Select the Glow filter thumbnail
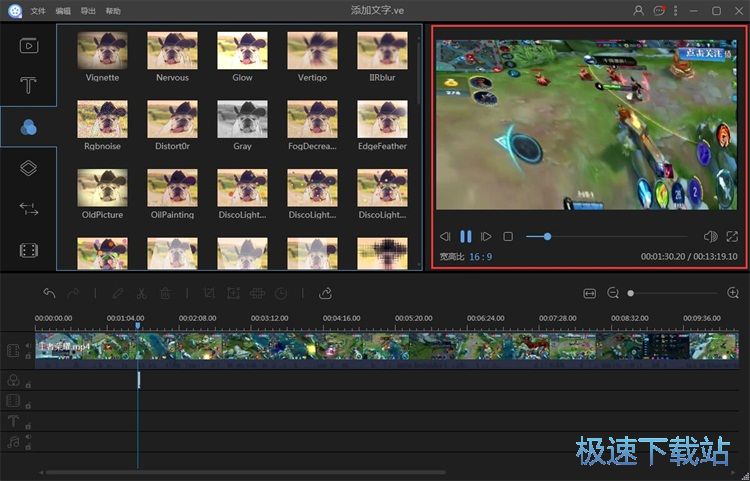 pos(242,50)
